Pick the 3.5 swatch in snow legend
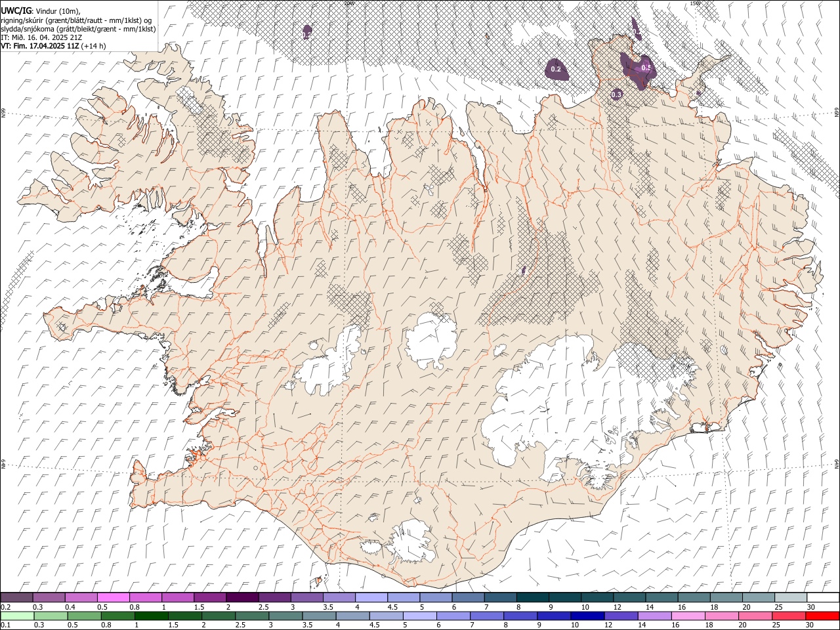 pos(339,597)
